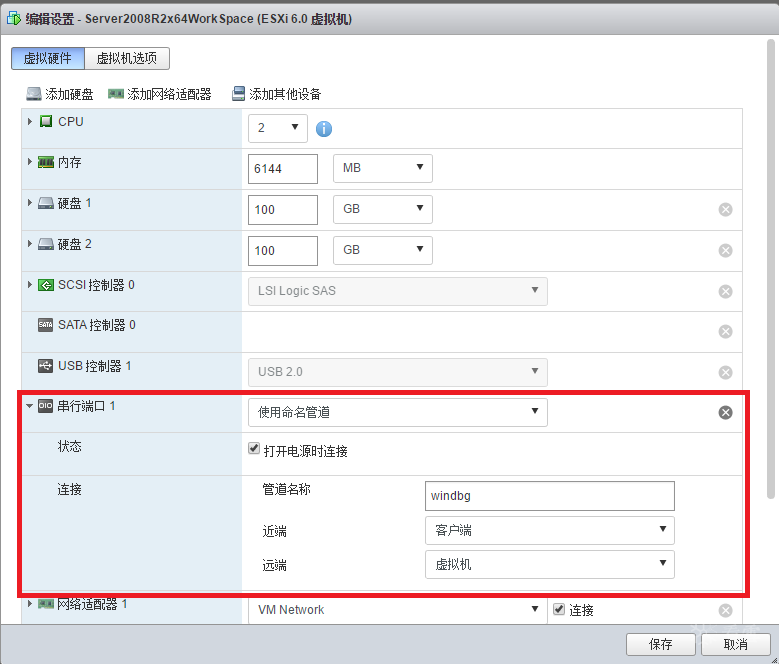Expand the hard disk 1 (硬盘 1) row

click(30, 203)
